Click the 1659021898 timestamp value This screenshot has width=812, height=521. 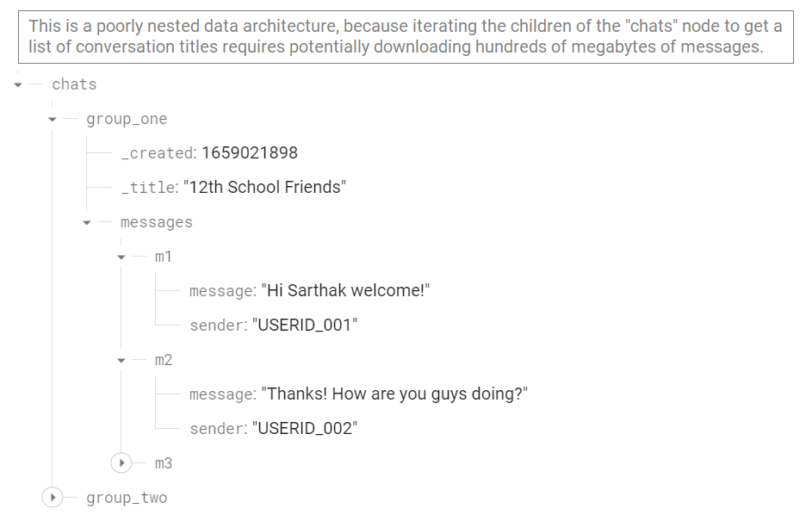250,153
